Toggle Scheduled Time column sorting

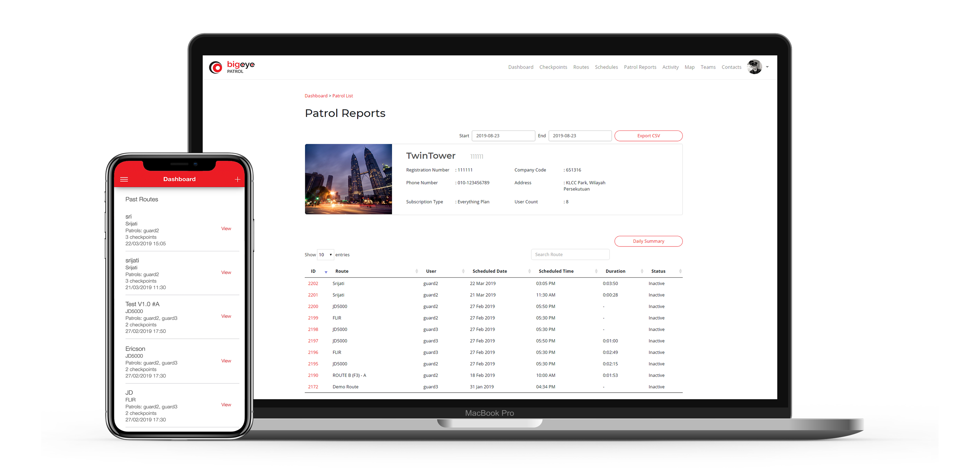point(596,271)
